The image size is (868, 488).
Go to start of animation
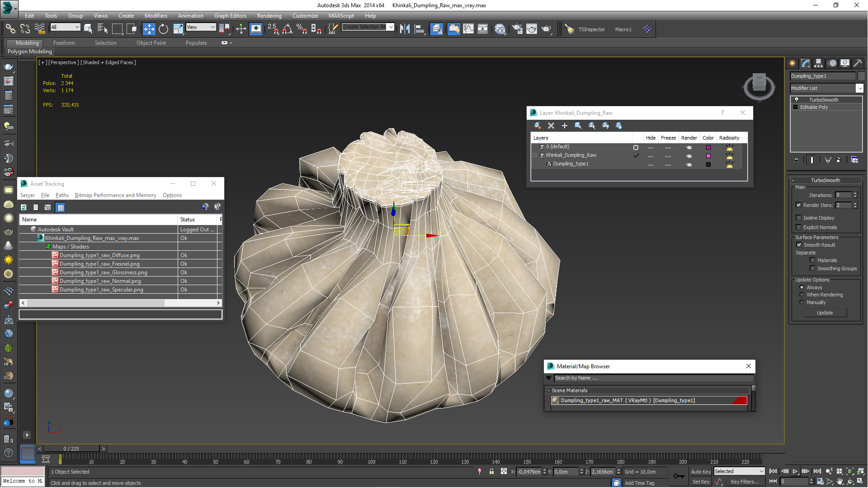click(x=773, y=471)
